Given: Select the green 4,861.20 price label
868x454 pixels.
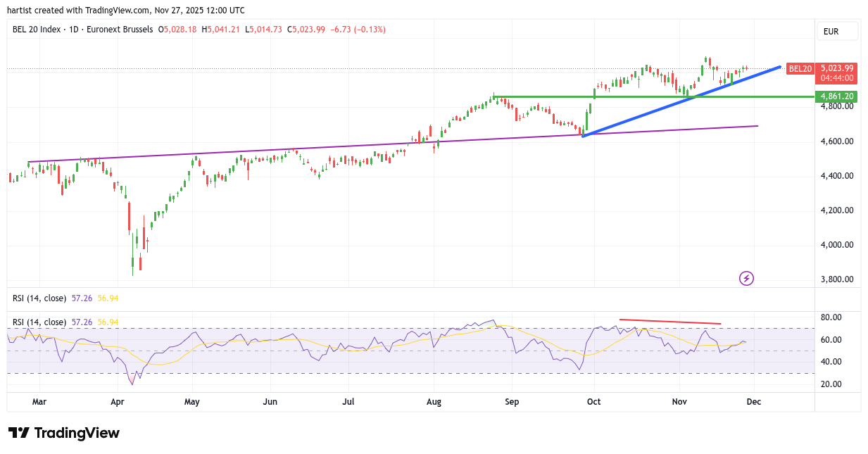Looking at the screenshot, I should (x=836, y=96).
